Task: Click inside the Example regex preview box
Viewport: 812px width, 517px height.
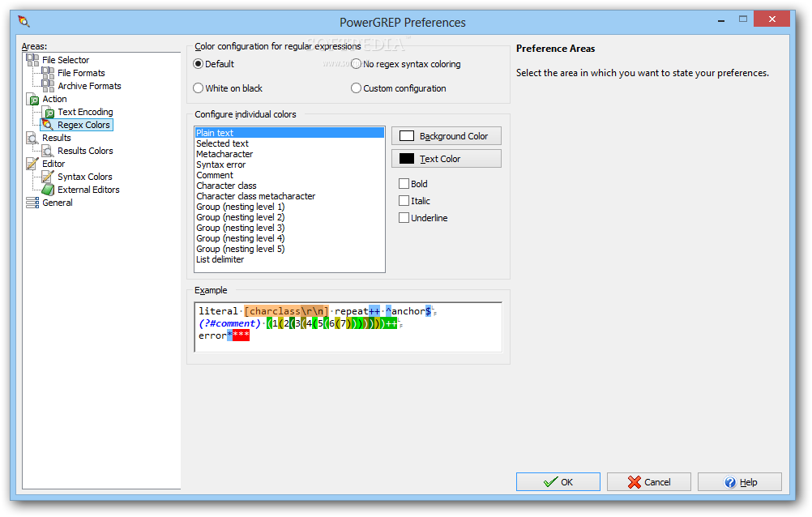Action: click(348, 327)
